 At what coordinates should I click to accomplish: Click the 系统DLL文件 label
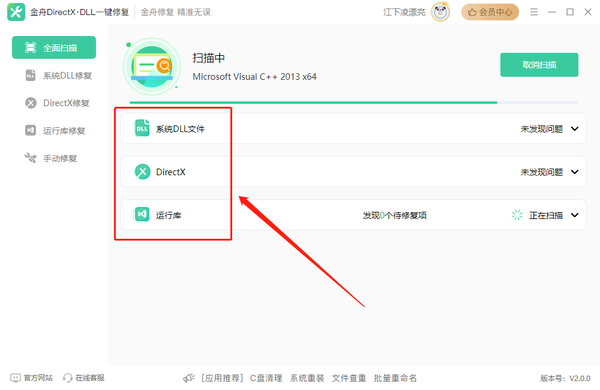point(180,129)
